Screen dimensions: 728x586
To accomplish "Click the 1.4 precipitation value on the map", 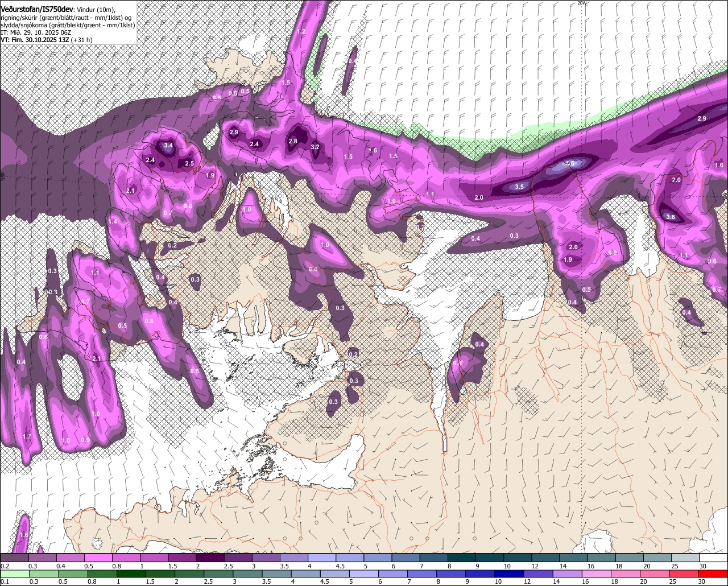I will [113, 221].
